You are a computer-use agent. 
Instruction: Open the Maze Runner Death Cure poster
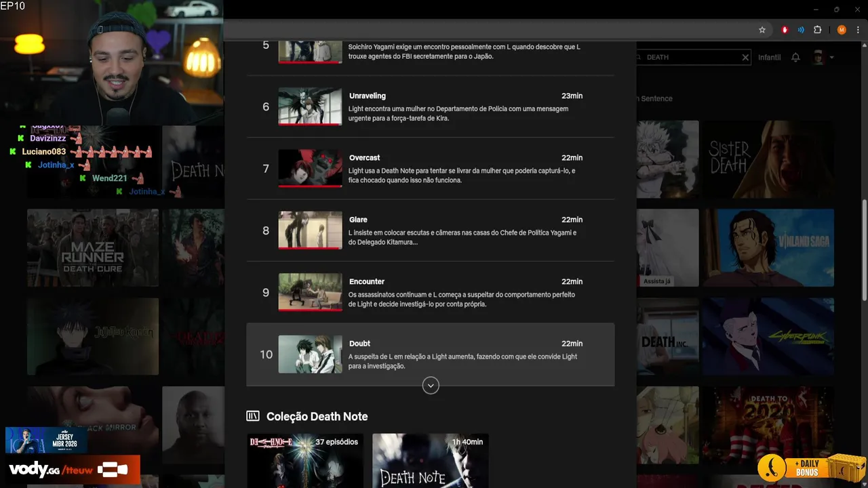pos(93,247)
